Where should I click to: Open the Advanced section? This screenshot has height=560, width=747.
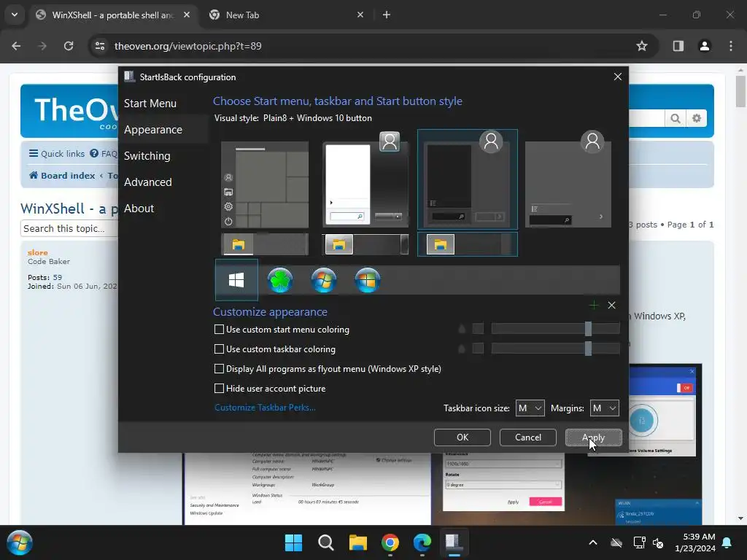tap(147, 182)
